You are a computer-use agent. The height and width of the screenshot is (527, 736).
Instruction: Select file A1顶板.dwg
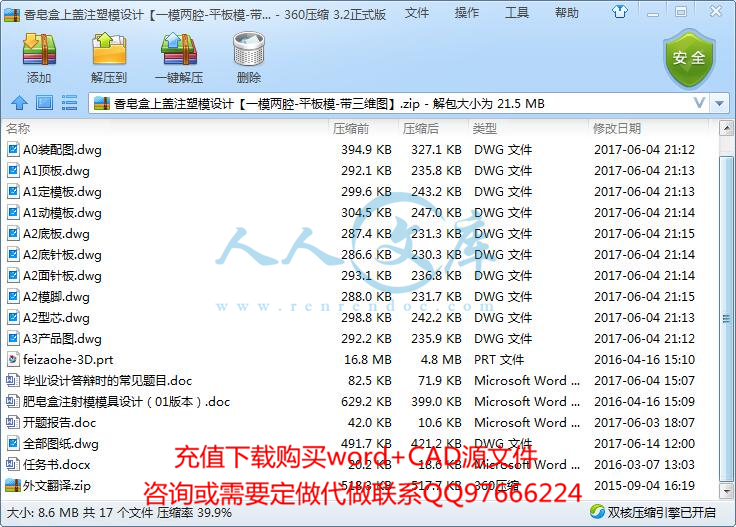click(x=56, y=171)
